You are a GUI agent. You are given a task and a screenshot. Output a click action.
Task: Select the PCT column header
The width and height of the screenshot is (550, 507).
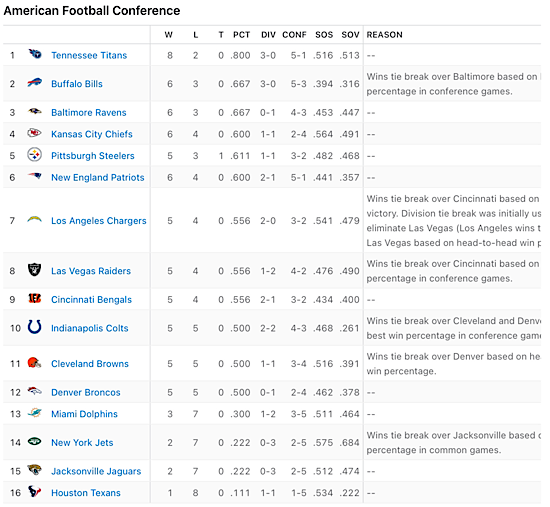pyautogui.click(x=242, y=35)
